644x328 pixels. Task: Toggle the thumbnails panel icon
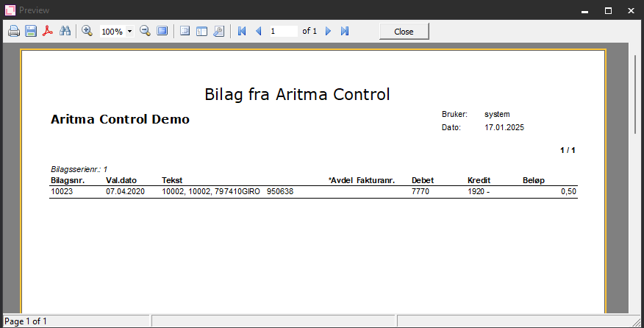pos(201,32)
